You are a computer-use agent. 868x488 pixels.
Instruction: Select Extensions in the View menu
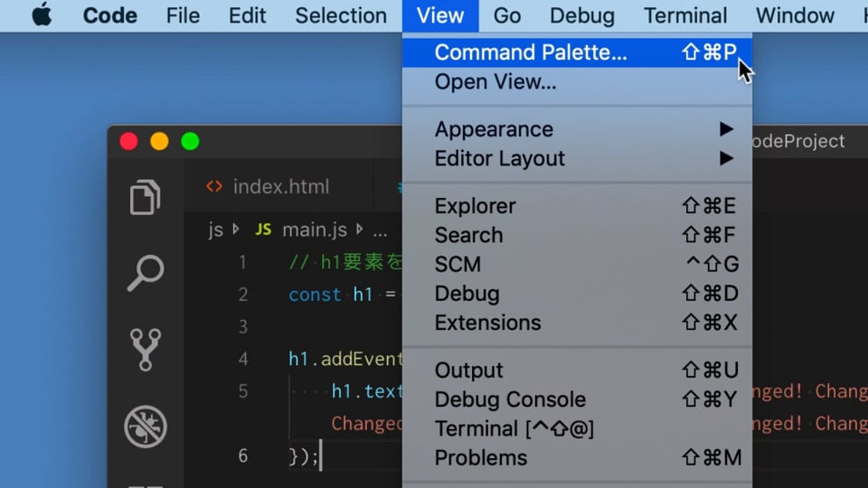coord(577,324)
